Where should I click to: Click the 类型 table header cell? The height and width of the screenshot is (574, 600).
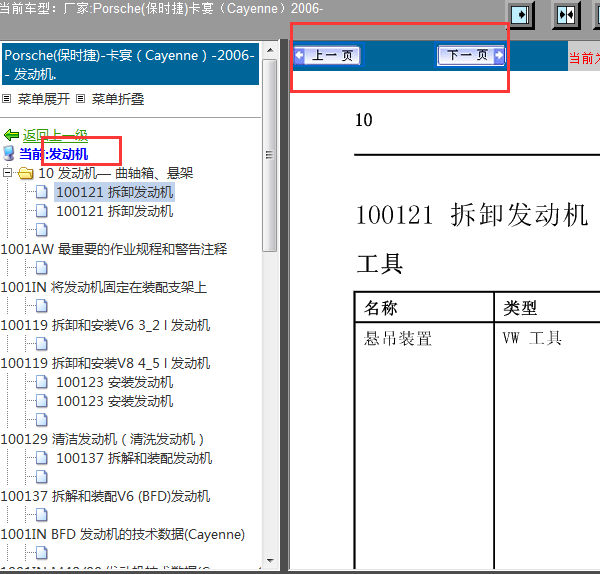point(547,307)
